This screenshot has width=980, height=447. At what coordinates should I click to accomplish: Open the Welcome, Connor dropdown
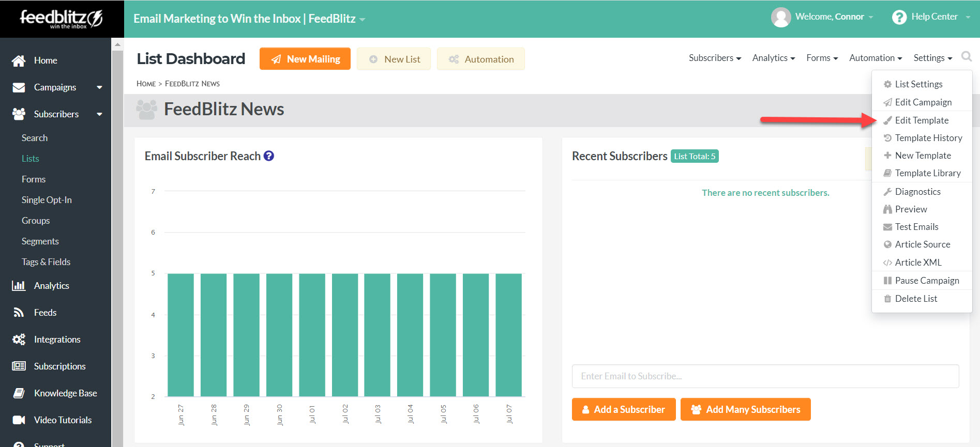[871, 17]
